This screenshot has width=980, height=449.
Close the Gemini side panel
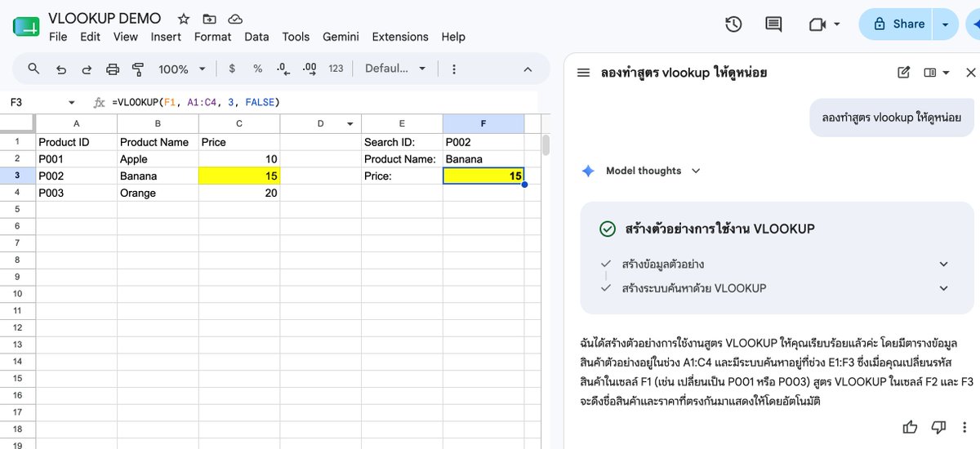[971, 73]
